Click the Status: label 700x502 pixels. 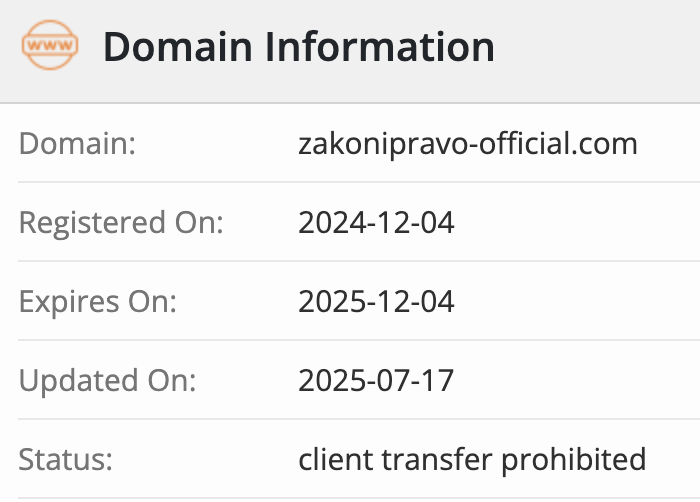point(66,460)
